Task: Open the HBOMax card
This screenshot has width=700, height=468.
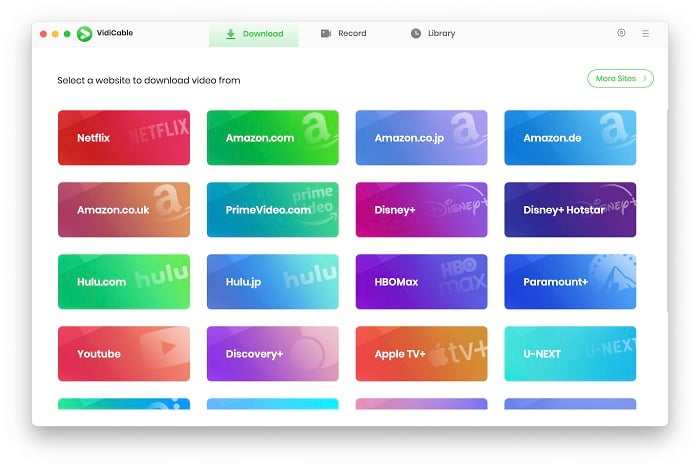Action: click(421, 282)
